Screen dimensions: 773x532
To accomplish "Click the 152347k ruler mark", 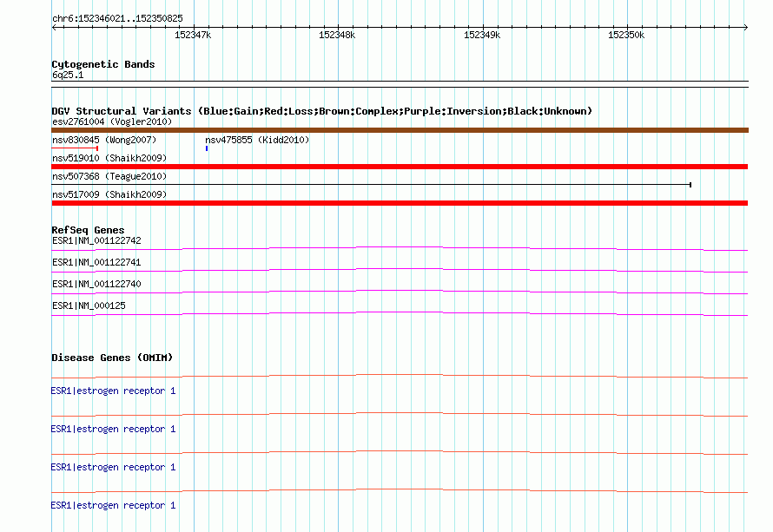I will coord(193,35).
